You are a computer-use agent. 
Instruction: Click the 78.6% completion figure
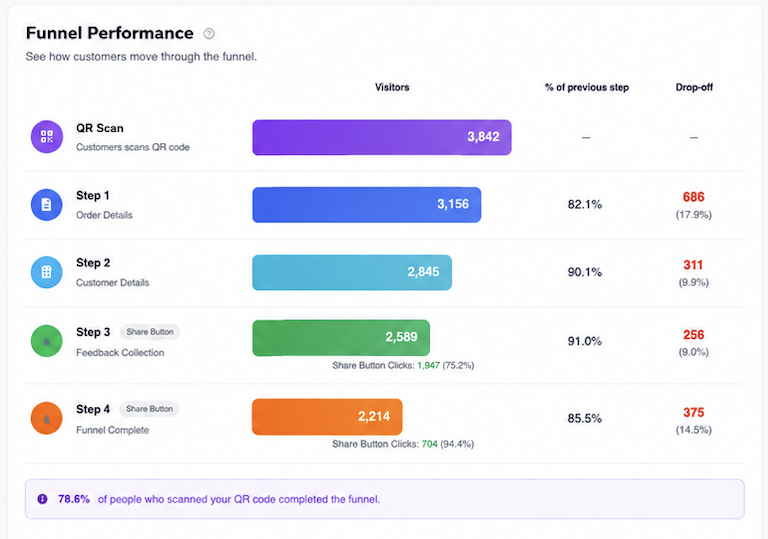coord(74,499)
